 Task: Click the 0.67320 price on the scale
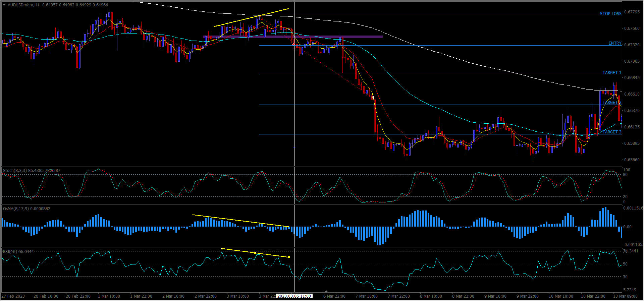pyautogui.click(x=632, y=45)
